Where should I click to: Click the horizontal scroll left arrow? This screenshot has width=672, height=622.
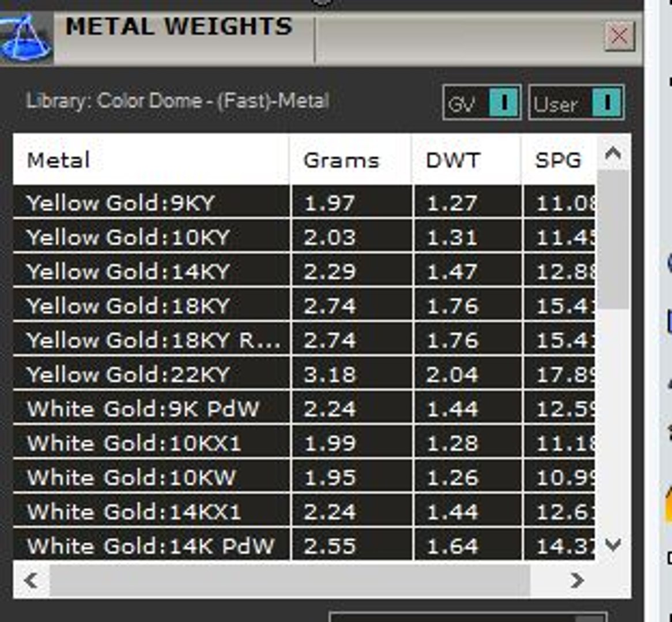[31, 581]
